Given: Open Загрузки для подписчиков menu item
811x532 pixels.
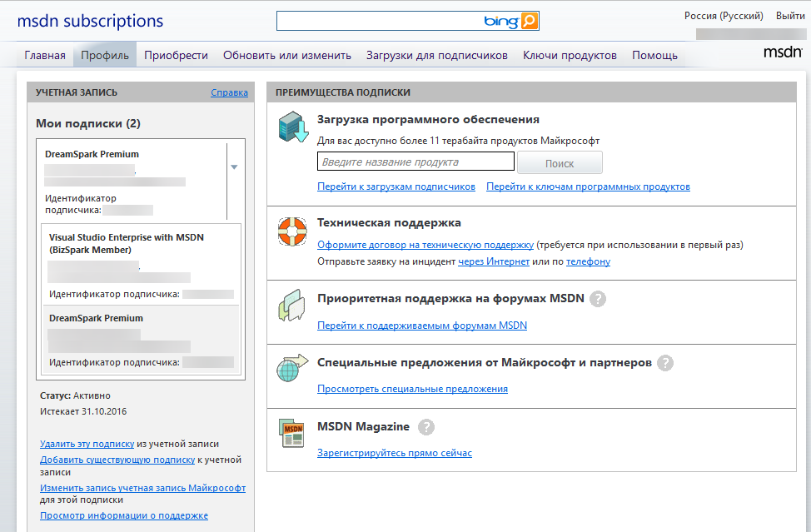Looking at the screenshot, I should (x=436, y=56).
